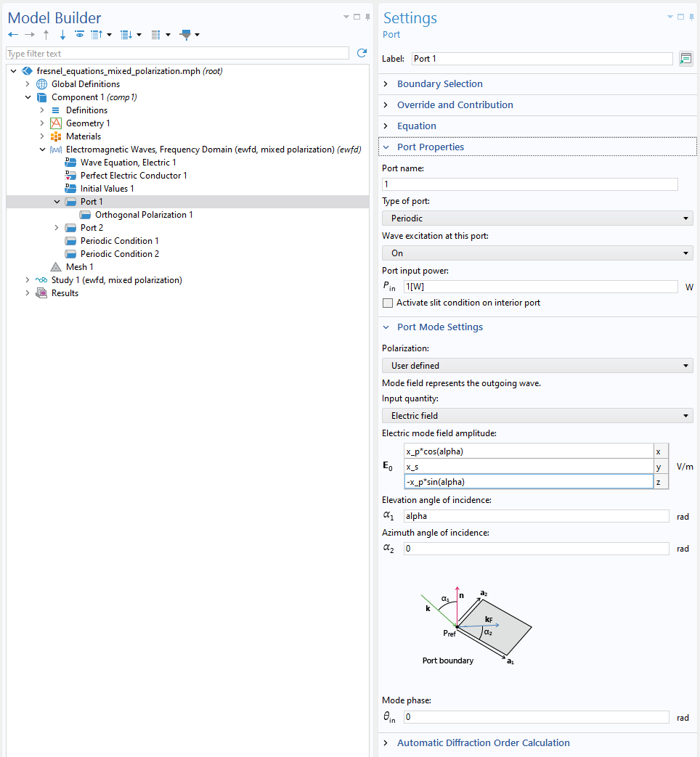Click the rename icon next to the Label field
This screenshot has height=757, width=700.
[685, 59]
